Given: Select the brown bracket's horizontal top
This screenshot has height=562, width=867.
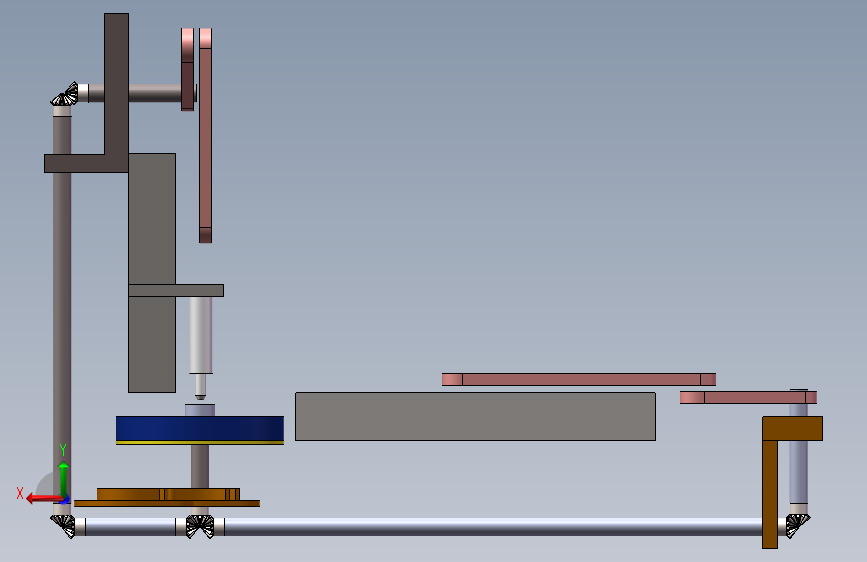Looking at the screenshot, I should coord(792,429).
